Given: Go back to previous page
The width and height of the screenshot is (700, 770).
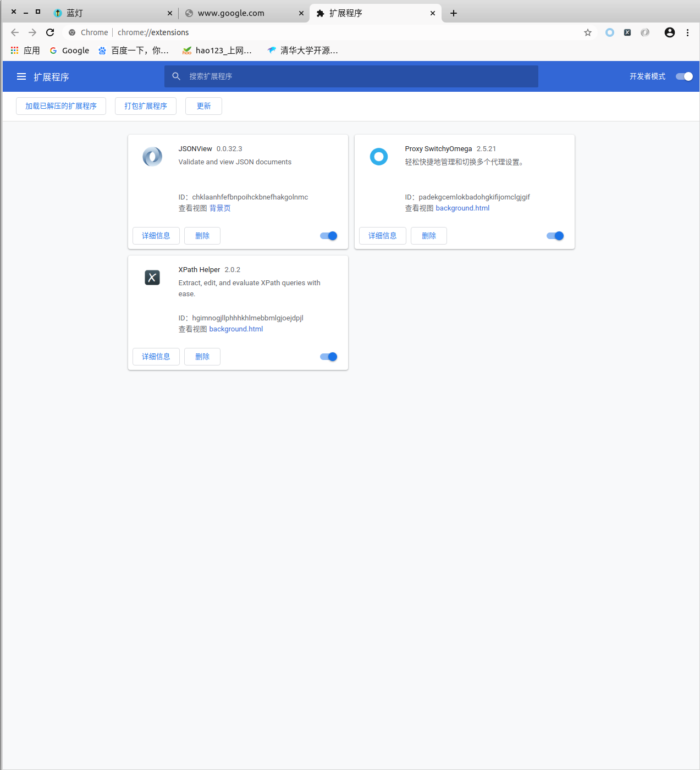Looking at the screenshot, I should 15,32.
